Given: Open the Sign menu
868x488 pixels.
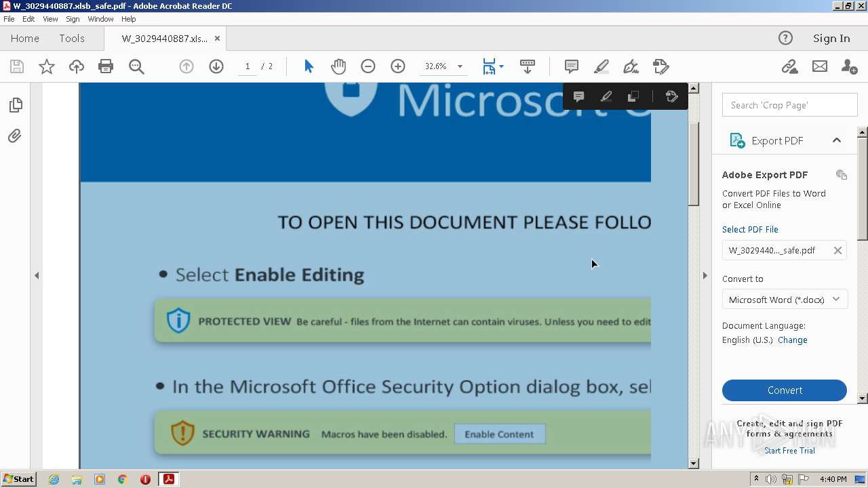Looking at the screenshot, I should (73, 19).
